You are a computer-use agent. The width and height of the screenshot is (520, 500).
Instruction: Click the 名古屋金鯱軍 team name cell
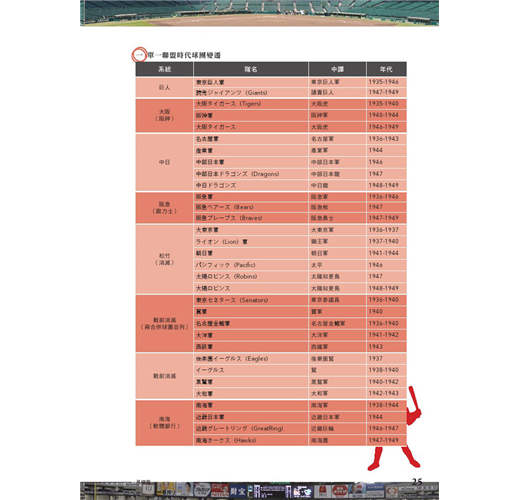[x=251, y=323]
